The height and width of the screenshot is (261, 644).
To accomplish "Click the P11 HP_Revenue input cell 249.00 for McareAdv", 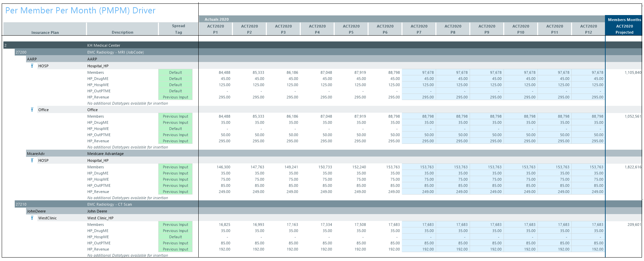I will (554, 191).
